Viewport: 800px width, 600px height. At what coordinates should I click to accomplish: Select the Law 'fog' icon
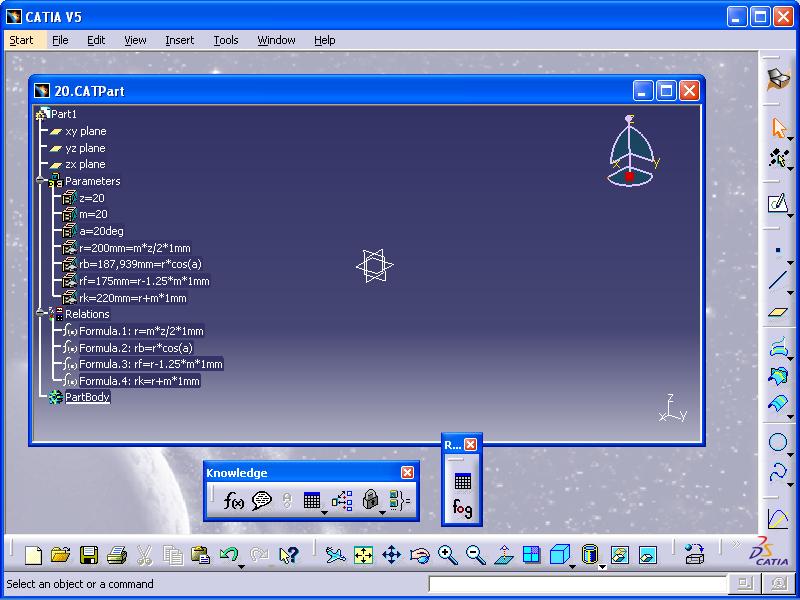462,508
